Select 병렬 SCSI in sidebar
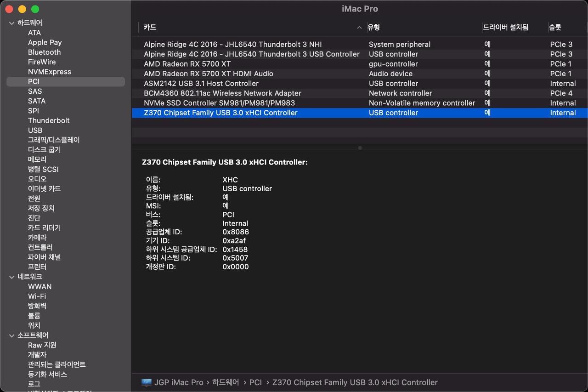This screenshot has width=588, height=392. pos(43,169)
